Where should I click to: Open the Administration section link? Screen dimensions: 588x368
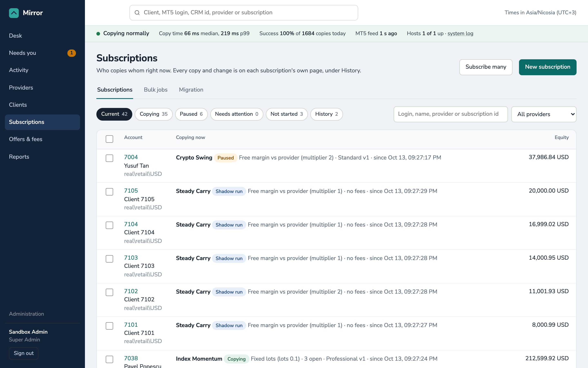point(27,314)
